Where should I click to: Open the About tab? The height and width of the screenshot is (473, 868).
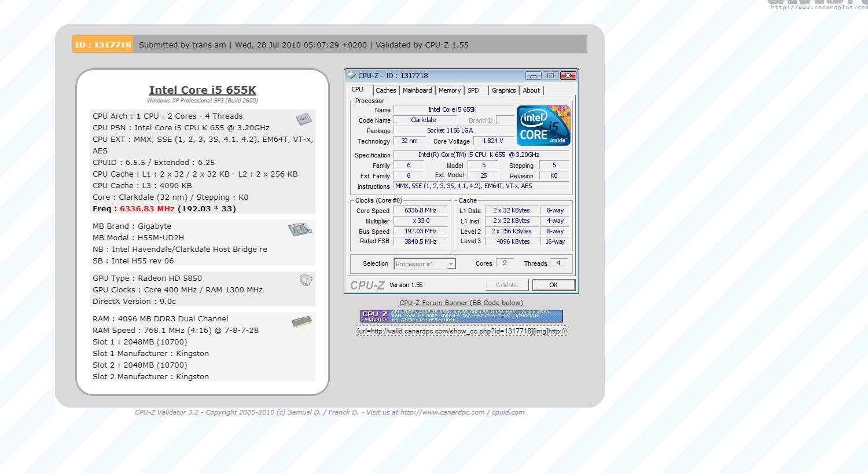531,90
